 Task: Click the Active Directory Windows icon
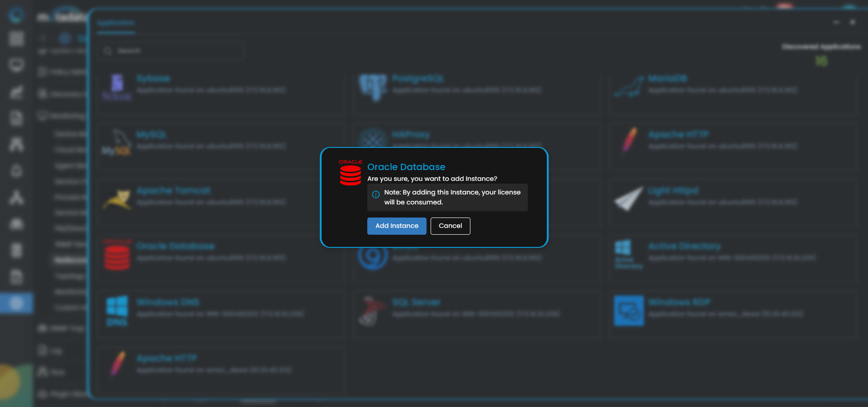pyautogui.click(x=629, y=255)
